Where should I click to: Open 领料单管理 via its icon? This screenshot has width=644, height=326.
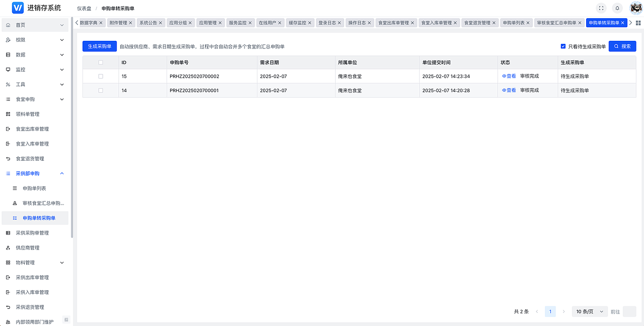click(x=8, y=114)
